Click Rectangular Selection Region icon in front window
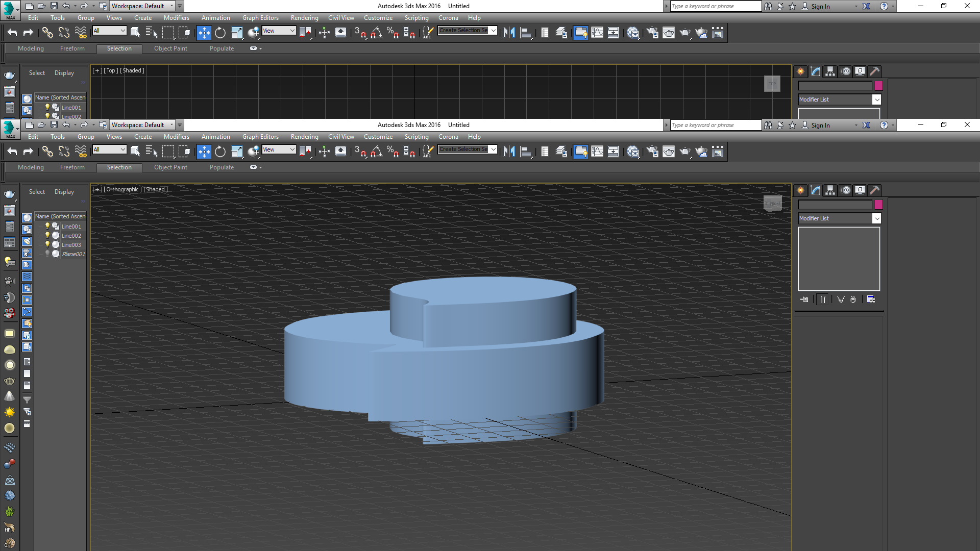 (168, 152)
